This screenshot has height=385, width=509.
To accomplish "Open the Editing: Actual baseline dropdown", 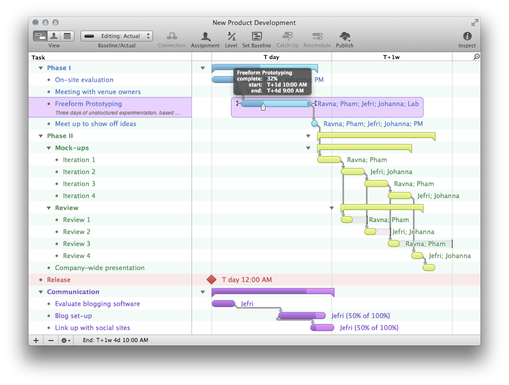I will pos(117,36).
